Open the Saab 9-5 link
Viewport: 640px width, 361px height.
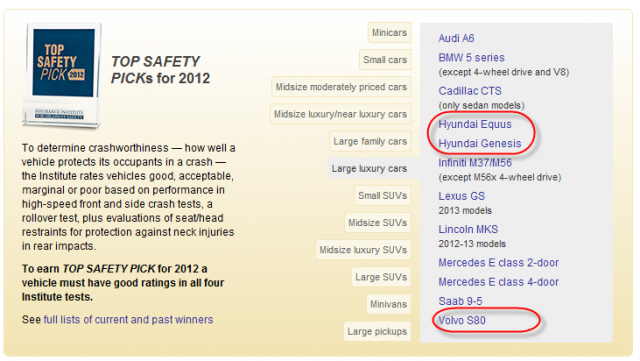click(x=460, y=301)
